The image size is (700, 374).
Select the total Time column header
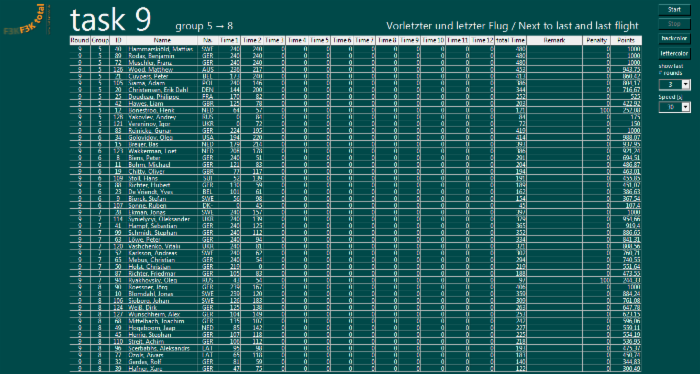click(x=510, y=40)
